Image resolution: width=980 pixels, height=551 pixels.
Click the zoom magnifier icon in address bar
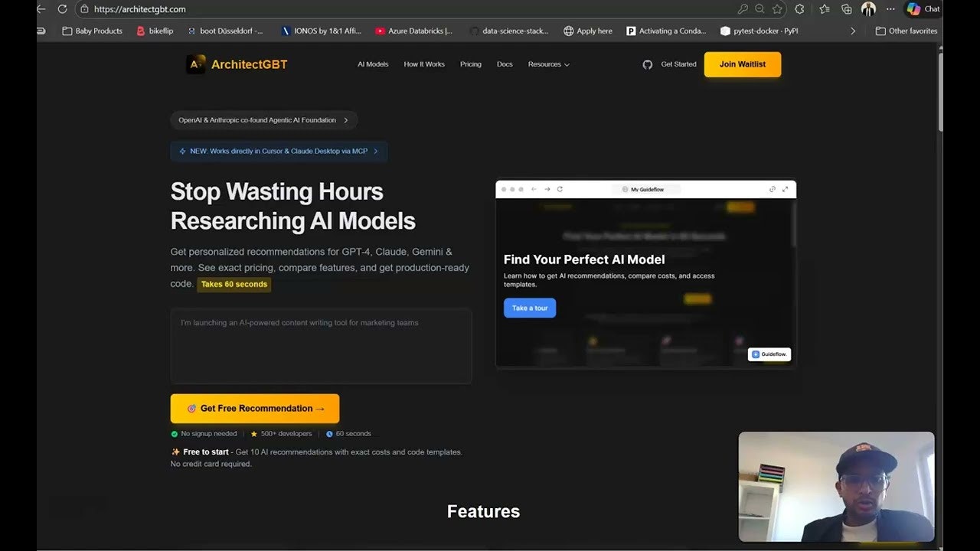(x=759, y=9)
